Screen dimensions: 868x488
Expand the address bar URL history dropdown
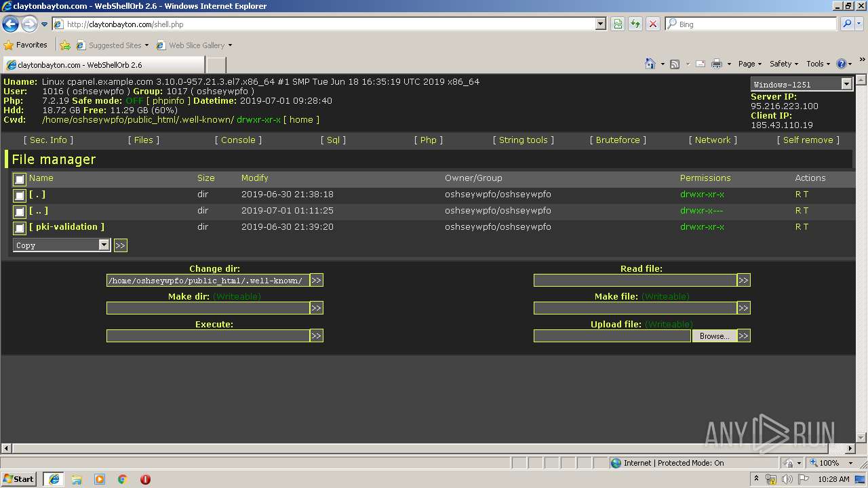point(600,24)
